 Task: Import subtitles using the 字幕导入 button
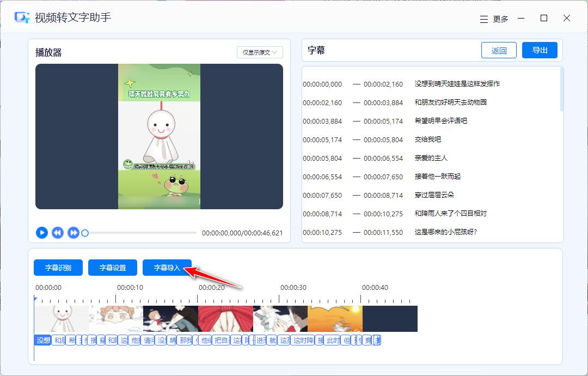coord(167,267)
